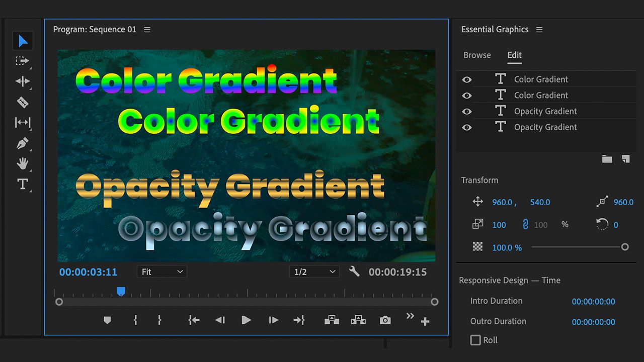
Task: Switch to the Edit tab
Action: (514, 55)
